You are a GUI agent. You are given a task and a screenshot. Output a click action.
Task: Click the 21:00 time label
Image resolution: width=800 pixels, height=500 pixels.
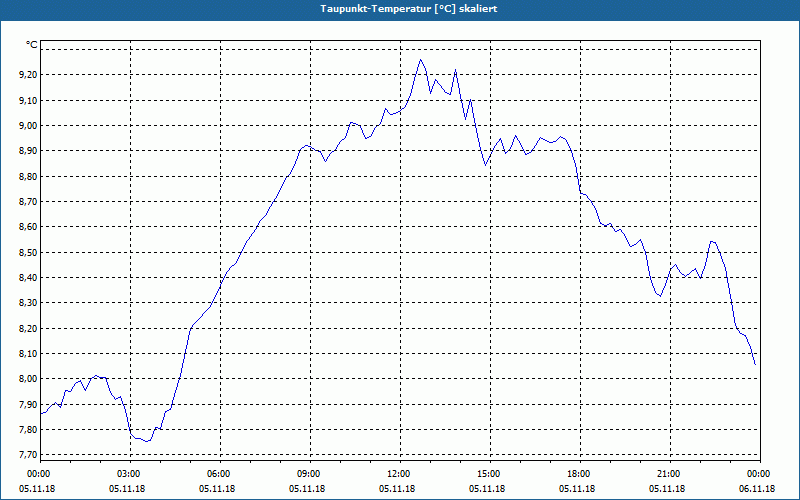670,474
